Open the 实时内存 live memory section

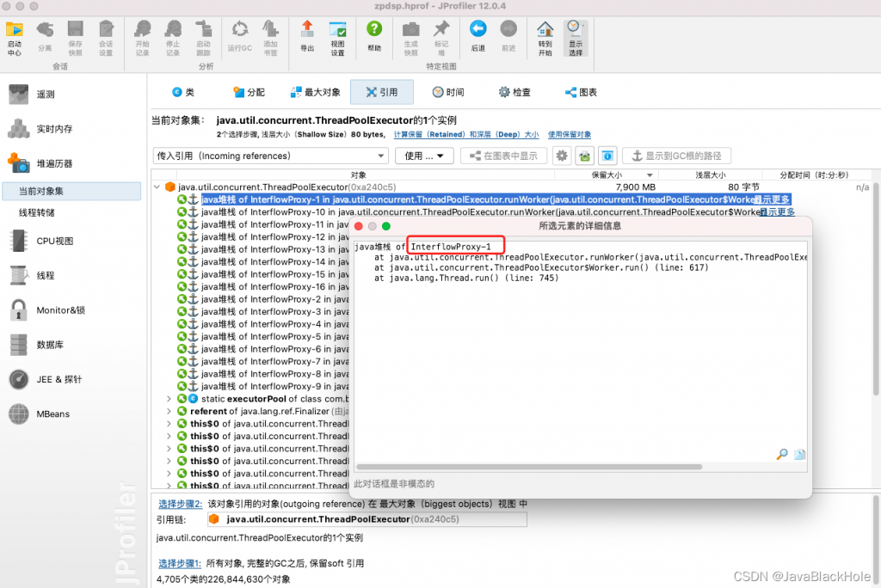[40, 129]
